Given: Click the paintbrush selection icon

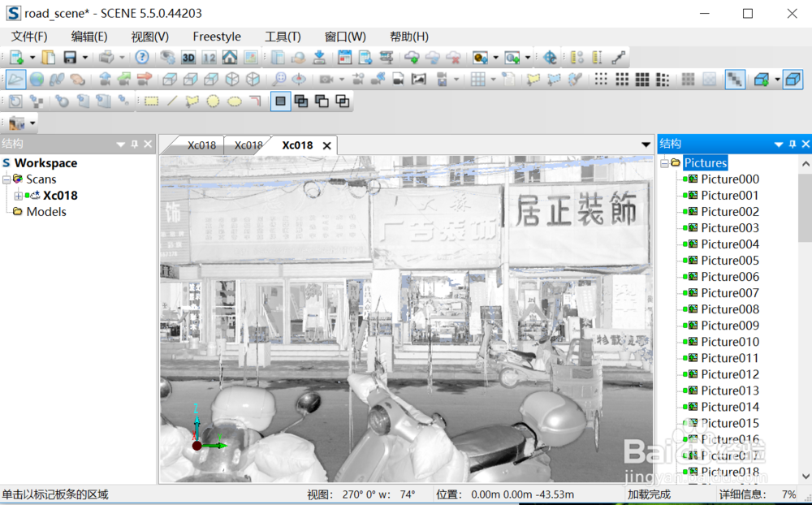Looking at the screenshot, I should coord(575,80).
